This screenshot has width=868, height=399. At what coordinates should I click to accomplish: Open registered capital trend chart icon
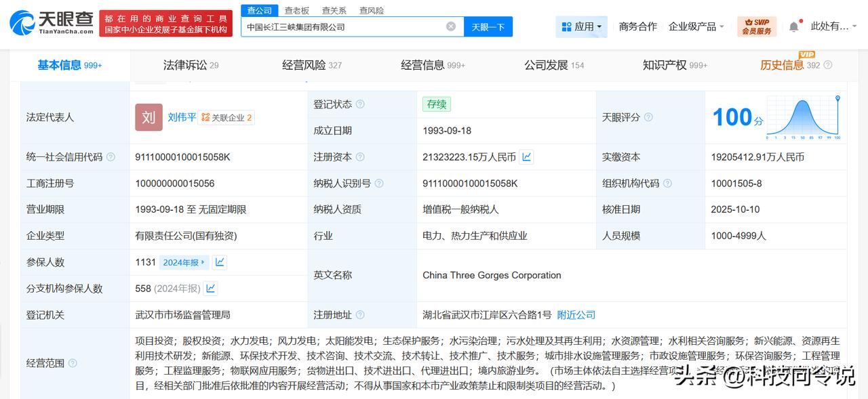pos(526,157)
